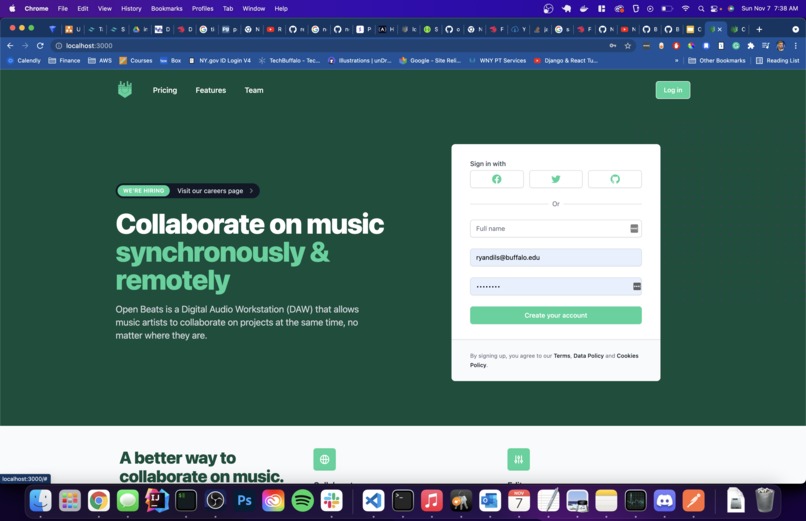Click the Wi-Fi status menu icon

685,8
